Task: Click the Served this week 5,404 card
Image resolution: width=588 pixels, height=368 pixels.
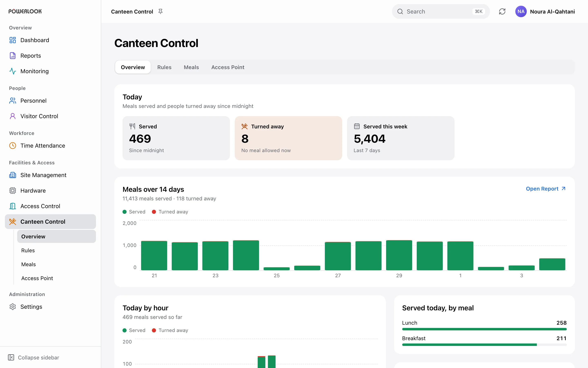Action: [401, 138]
